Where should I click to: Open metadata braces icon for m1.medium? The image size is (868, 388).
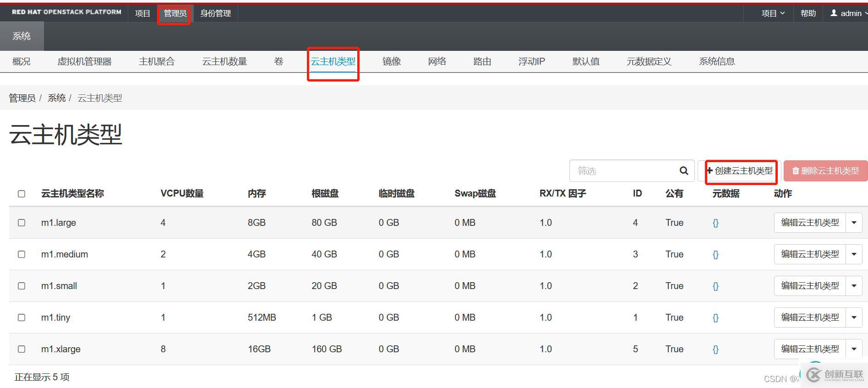point(715,255)
